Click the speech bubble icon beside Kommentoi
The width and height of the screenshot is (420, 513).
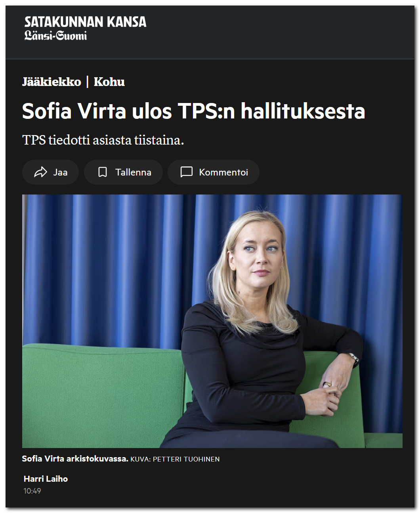pos(186,172)
